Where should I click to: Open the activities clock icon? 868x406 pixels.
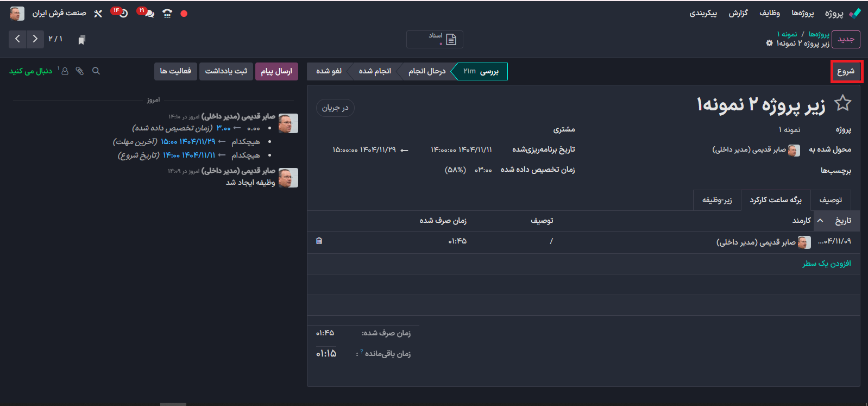(123, 14)
